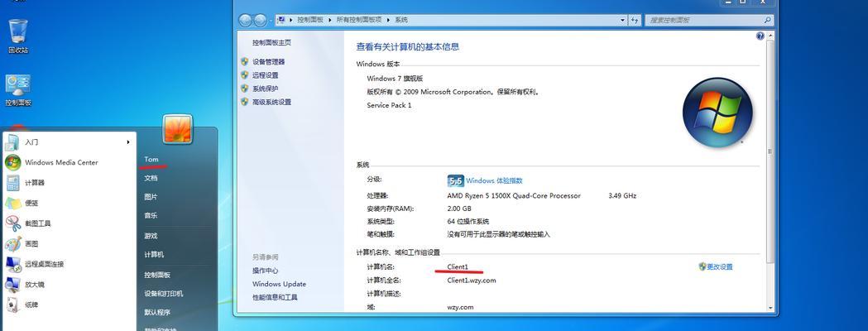Viewport: 868px width, 331px height.
Task: Expand breadcrumb arrow after 所有控制面板项
Action: 387,20
